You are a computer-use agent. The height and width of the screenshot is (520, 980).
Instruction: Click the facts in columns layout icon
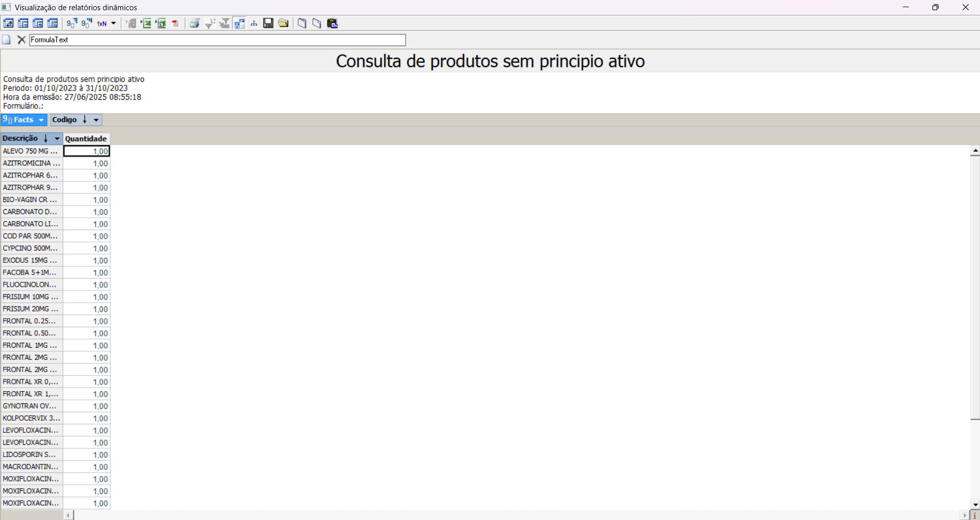(x=87, y=23)
